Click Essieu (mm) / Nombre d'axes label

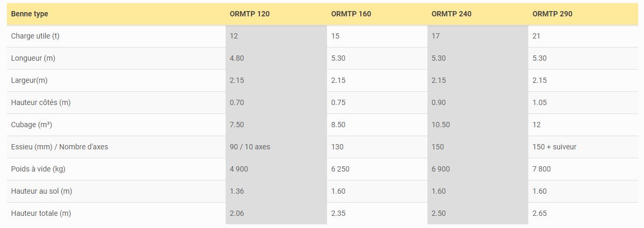pos(59,147)
